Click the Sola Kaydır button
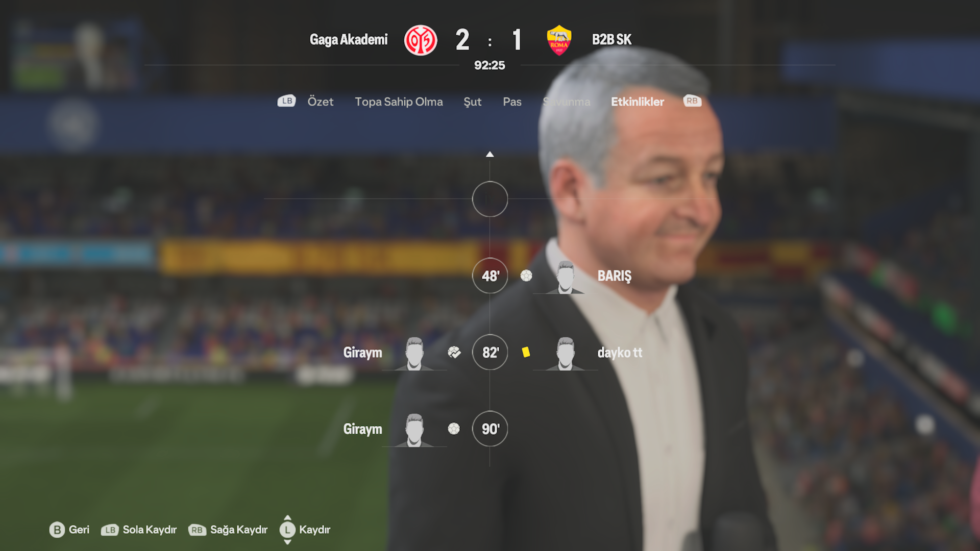Screen dimensions: 980x551 coord(139,530)
